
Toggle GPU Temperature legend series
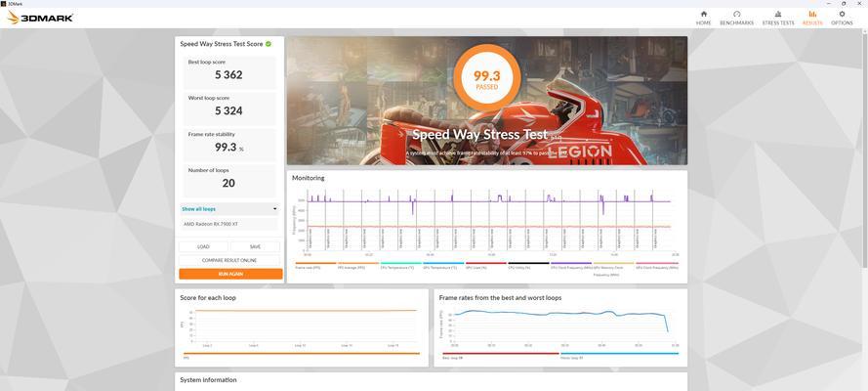(443, 265)
